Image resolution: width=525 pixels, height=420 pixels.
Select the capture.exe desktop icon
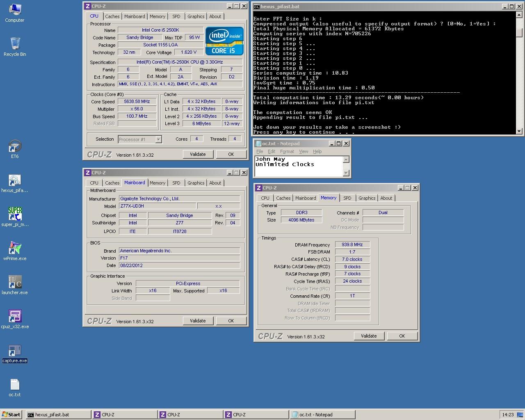[15, 354]
